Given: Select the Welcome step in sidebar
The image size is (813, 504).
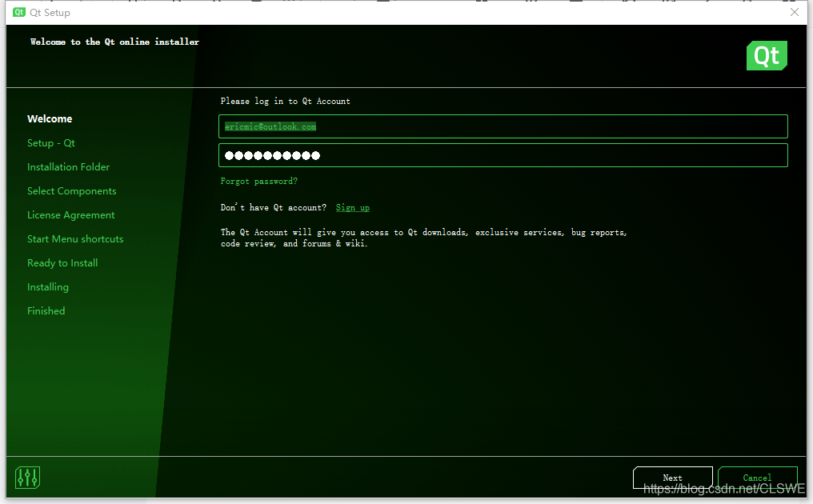Looking at the screenshot, I should click(x=50, y=118).
